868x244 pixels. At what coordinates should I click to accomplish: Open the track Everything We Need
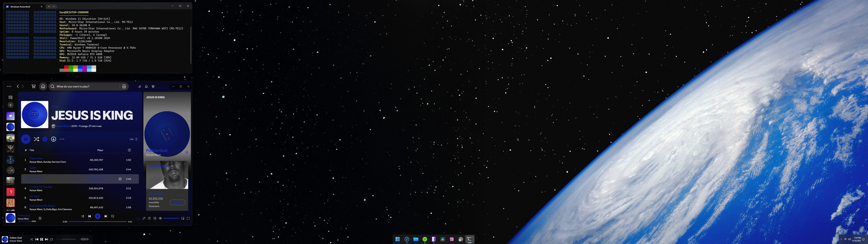[x=42, y=206]
